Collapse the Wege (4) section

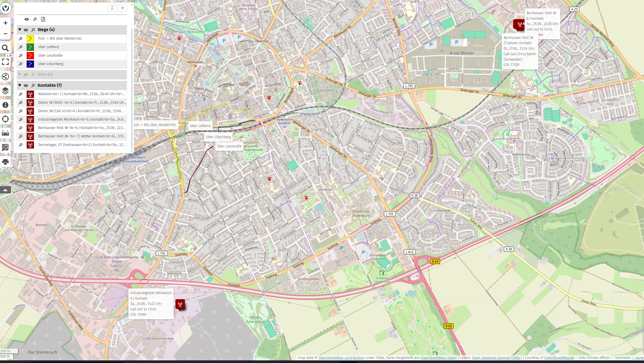tap(20, 30)
